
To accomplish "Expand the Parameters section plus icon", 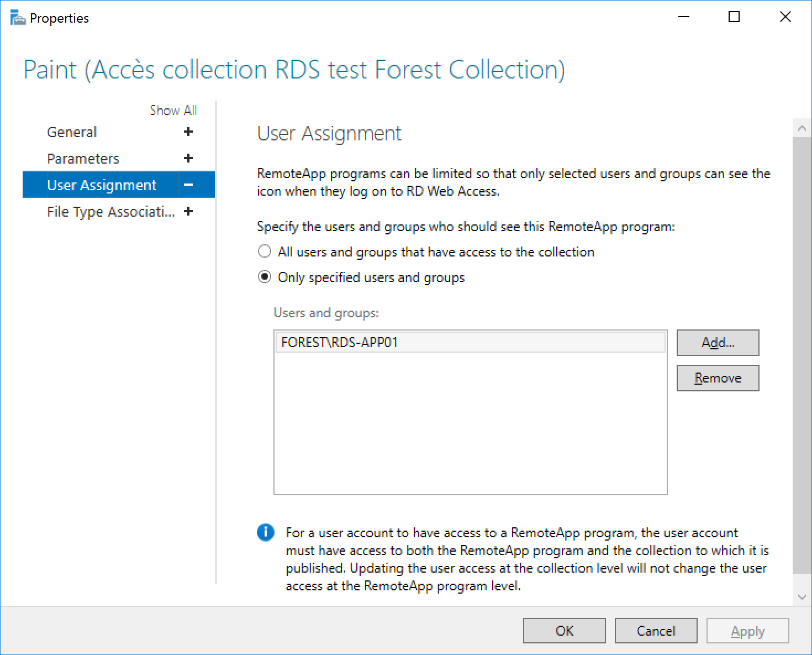I will coord(188,158).
